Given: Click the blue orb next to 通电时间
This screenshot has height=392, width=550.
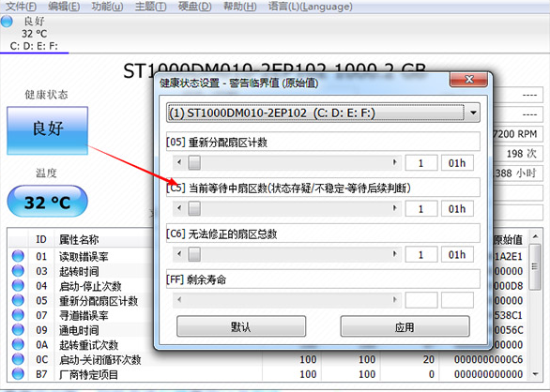Looking at the screenshot, I should [x=18, y=329].
